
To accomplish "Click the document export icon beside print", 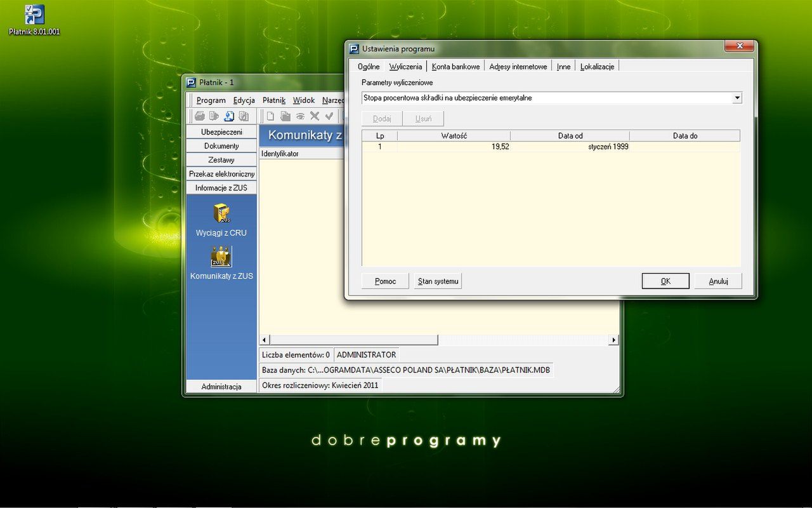I will pyautogui.click(x=214, y=116).
